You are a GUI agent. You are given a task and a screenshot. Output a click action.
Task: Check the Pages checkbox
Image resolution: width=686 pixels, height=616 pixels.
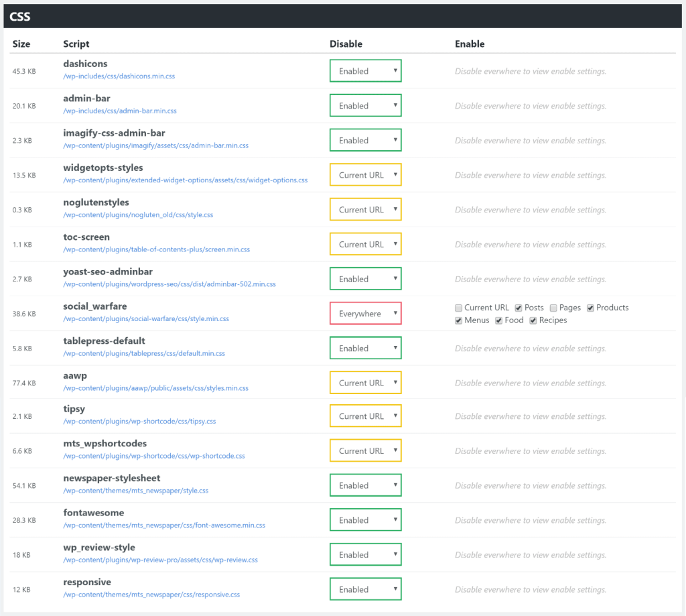coord(553,308)
